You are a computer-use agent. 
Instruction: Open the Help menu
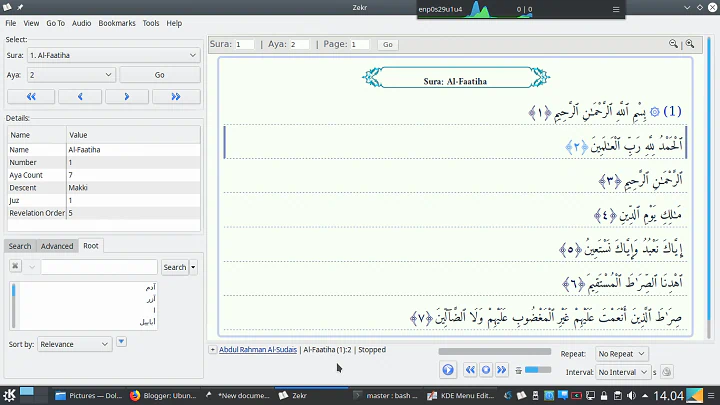click(x=174, y=23)
